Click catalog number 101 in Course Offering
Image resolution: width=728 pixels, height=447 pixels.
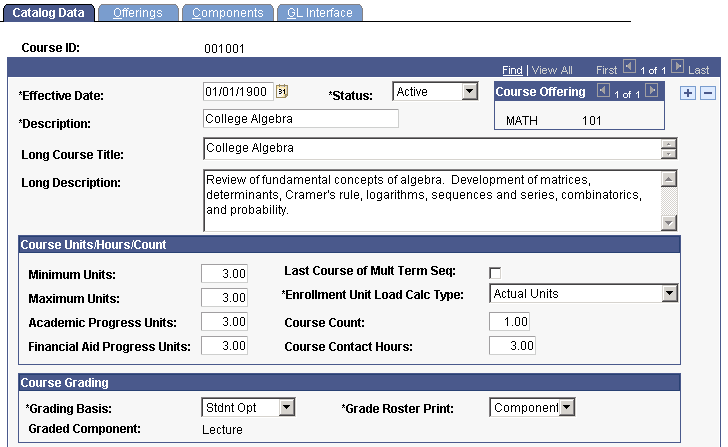pyautogui.click(x=592, y=121)
